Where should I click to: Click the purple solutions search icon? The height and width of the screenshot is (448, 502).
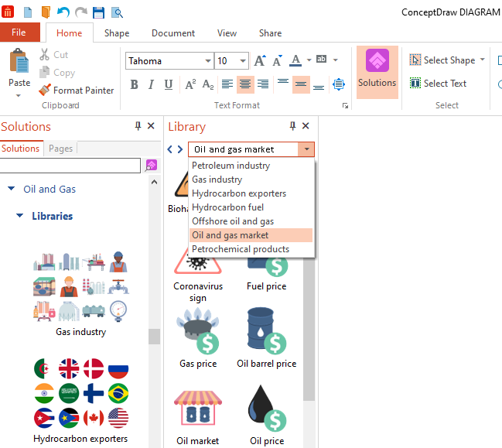(151, 166)
